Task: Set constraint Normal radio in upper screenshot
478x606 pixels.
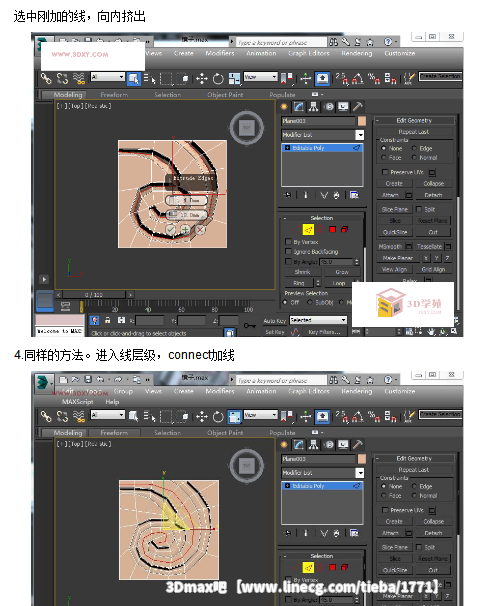Action: click(414, 158)
